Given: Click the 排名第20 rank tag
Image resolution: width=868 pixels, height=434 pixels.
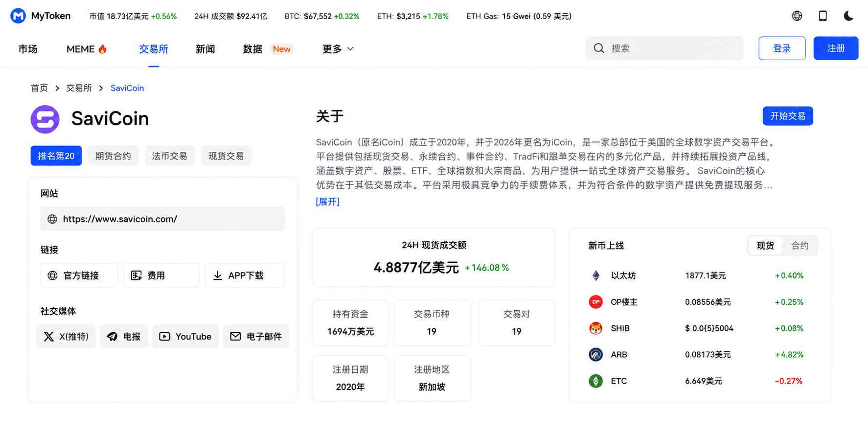Looking at the screenshot, I should tap(56, 156).
